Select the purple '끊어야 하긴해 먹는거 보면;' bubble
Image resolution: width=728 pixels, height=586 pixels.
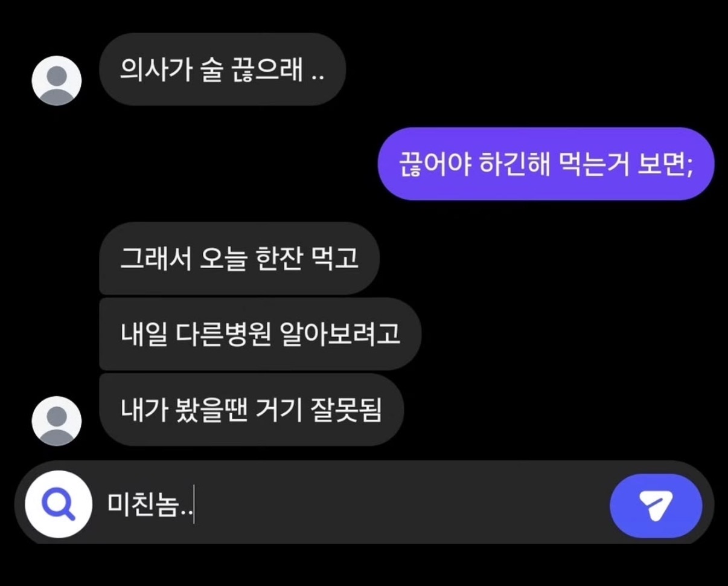(x=546, y=164)
